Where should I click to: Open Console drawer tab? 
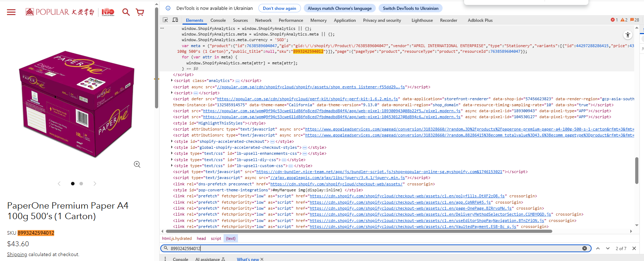[x=180, y=259]
